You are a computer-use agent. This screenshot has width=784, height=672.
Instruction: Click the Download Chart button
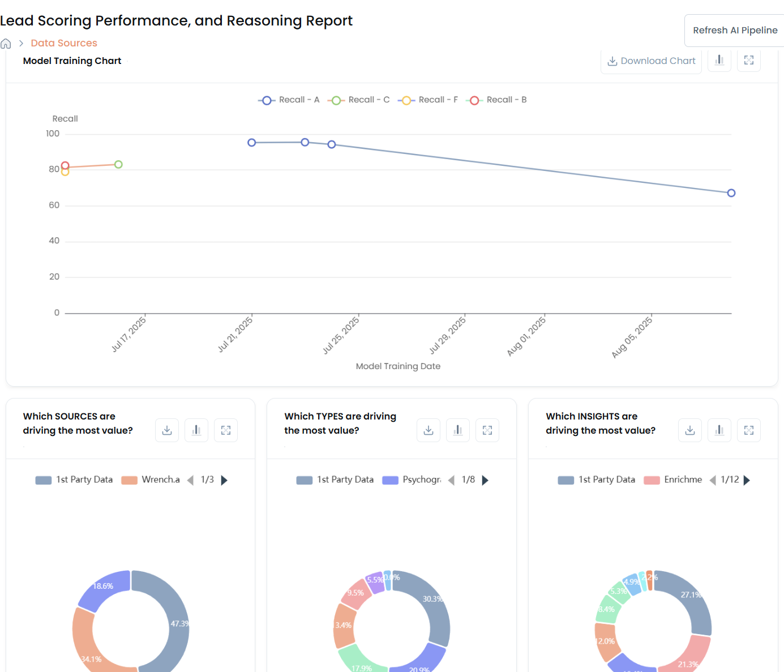(651, 61)
